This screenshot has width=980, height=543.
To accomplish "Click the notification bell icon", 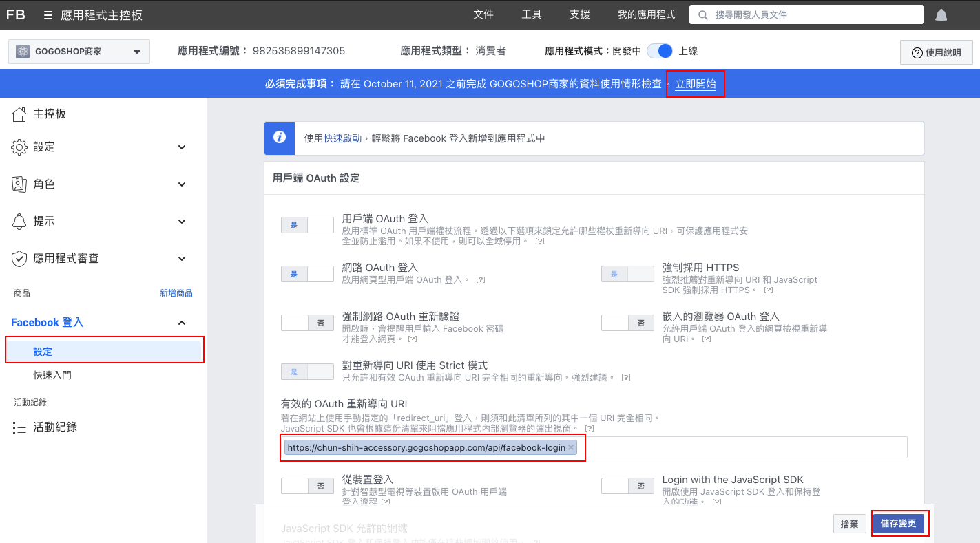I will pos(941,14).
